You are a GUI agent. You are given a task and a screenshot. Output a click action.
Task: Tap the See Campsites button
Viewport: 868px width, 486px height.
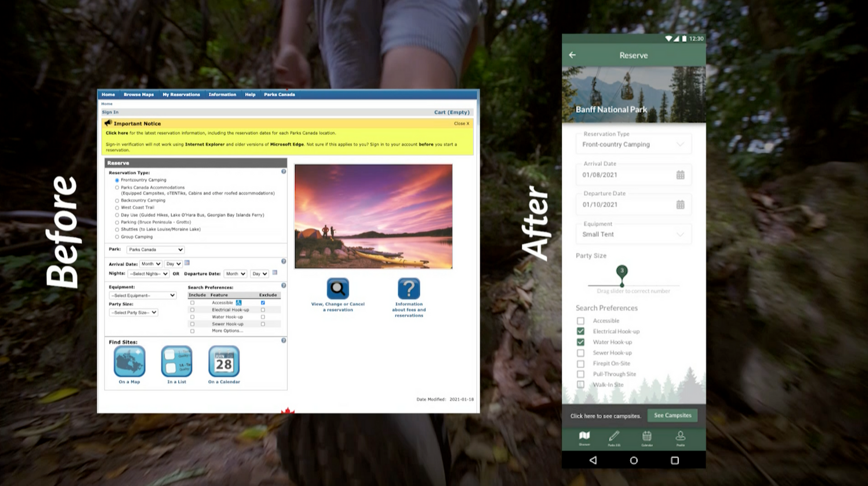tap(673, 415)
